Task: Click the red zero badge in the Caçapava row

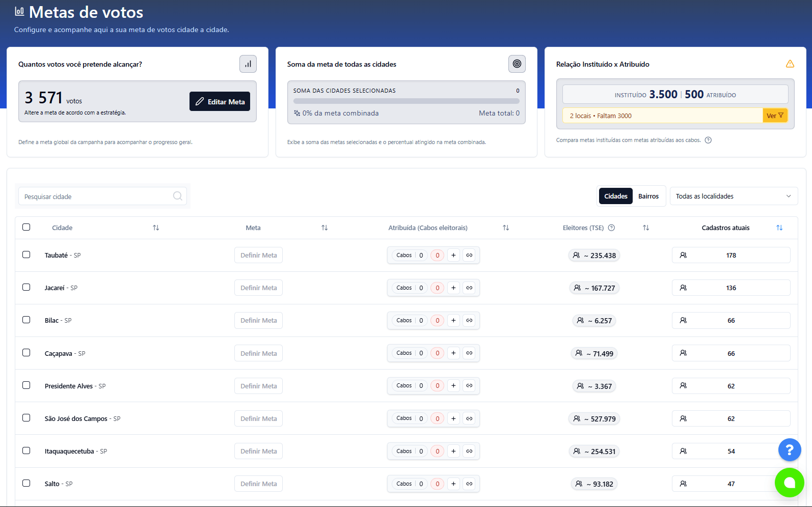Action: click(437, 353)
